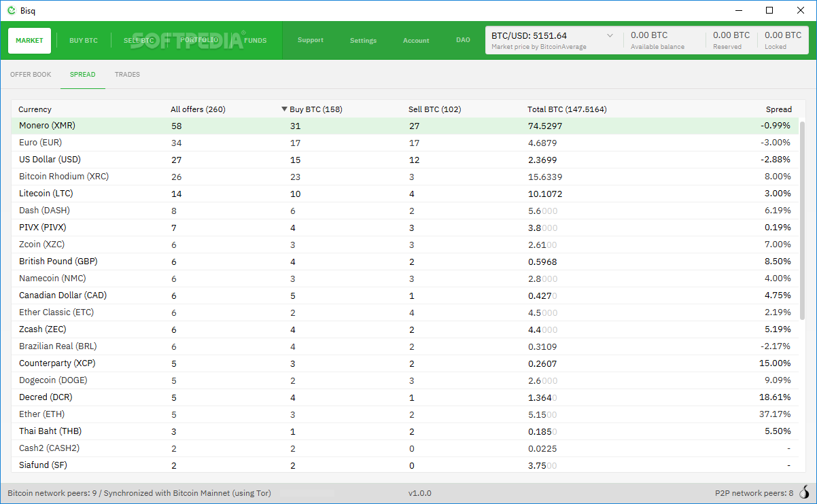Click the Bisq logo icon in title bar
Screen dimensions: 817x504
(11, 10)
